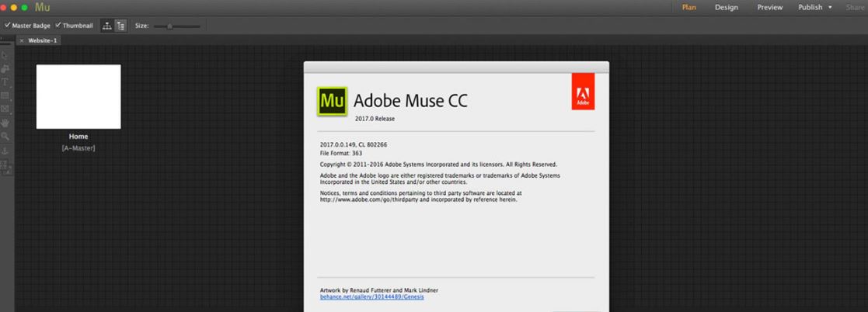Click the red Adobe logo badge
This screenshot has width=868, height=312.
click(x=583, y=92)
